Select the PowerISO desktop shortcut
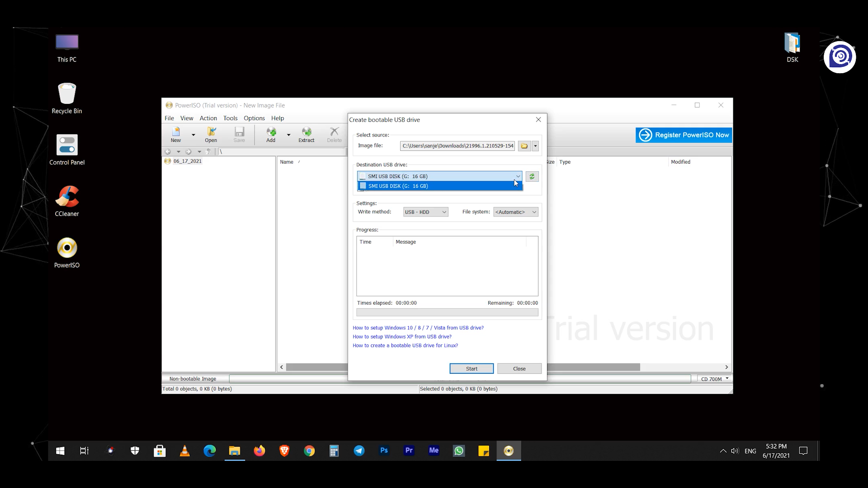868x488 pixels. [67, 253]
